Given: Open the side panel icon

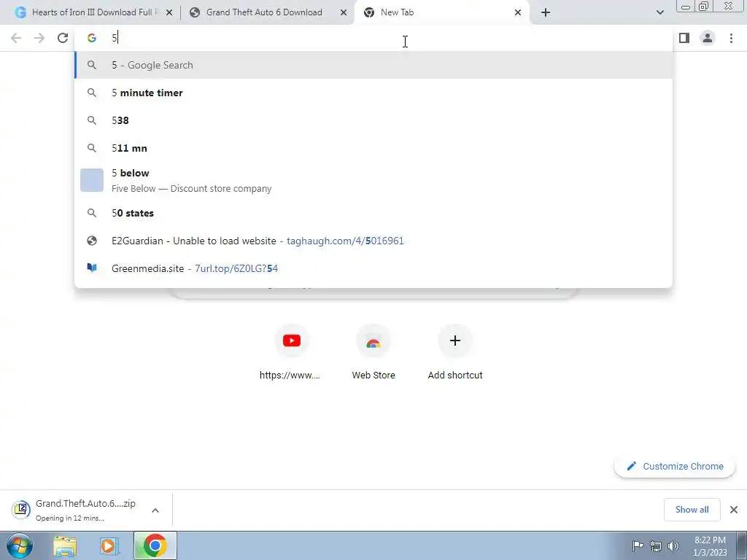Looking at the screenshot, I should 684,38.
